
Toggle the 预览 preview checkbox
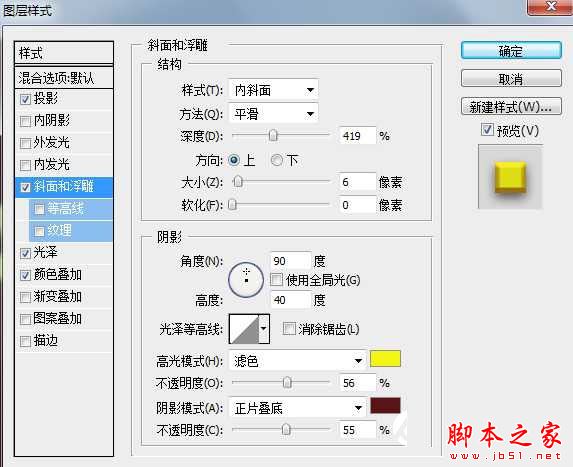click(x=487, y=129)
